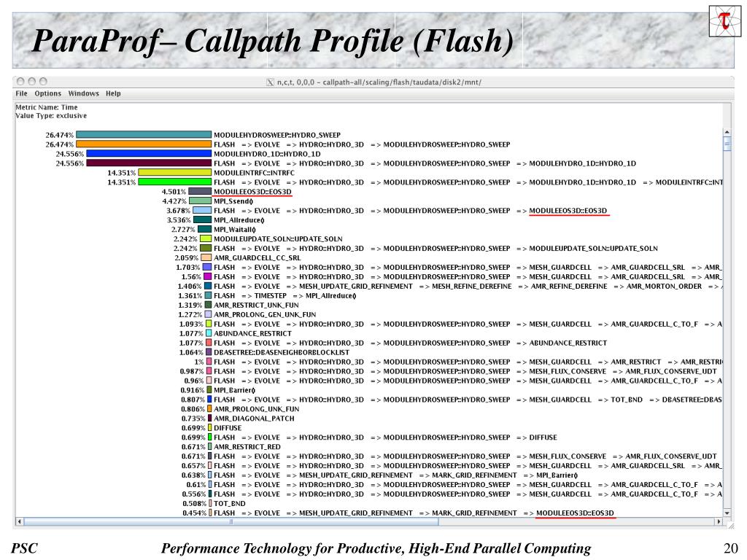Click the horizontal scrollbar thumb
747x560 pixels.
point(231,521)
